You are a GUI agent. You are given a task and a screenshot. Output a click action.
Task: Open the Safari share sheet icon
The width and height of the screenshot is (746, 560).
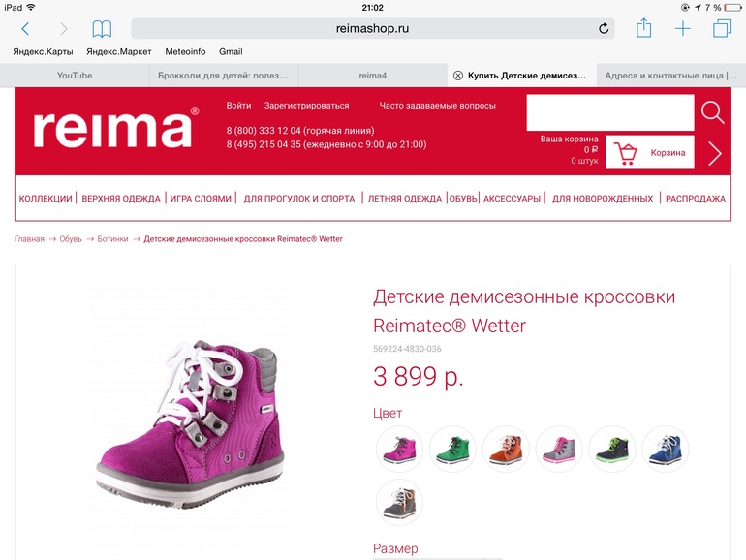pyautogui.click(x=643, y=27)
